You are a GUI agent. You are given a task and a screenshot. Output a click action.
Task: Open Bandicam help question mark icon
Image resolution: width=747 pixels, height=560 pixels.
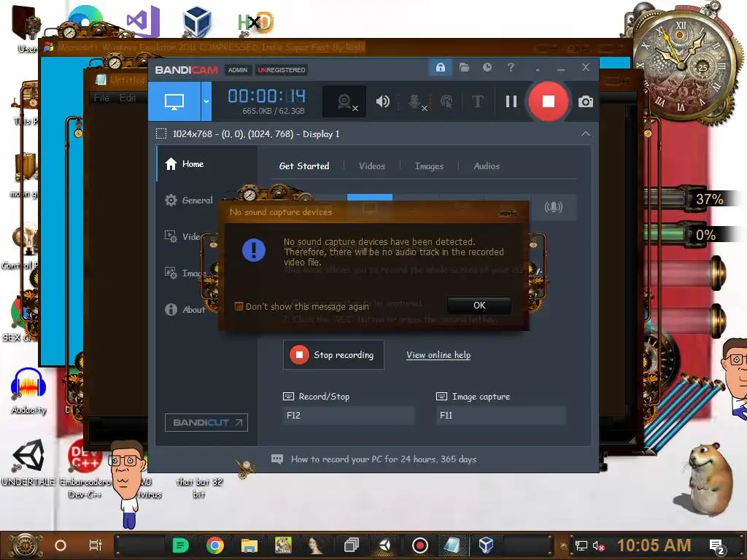pyautogui.click(x=511, y=67)
